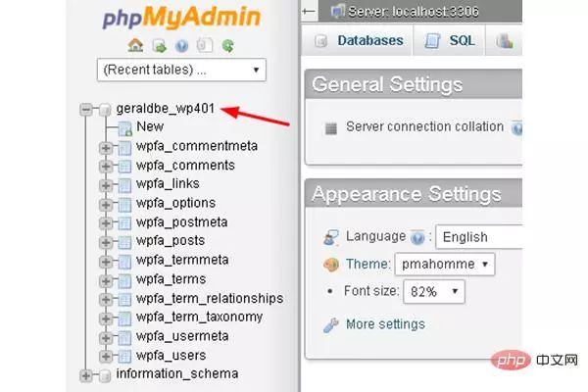
Task: Select the information_schema database
Action: [x=177, y=374]
